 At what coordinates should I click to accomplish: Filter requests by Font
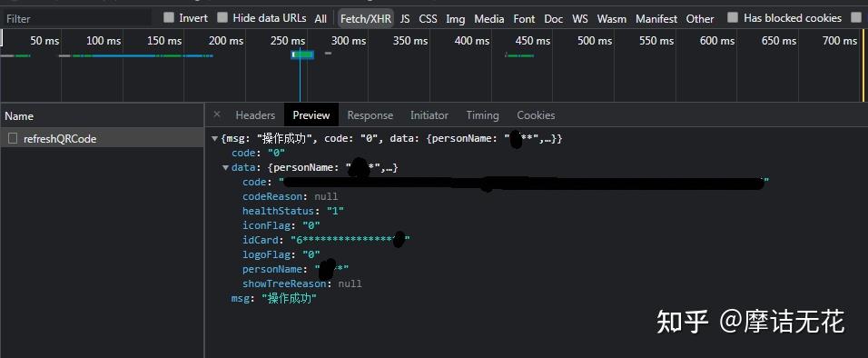(524, 19)
